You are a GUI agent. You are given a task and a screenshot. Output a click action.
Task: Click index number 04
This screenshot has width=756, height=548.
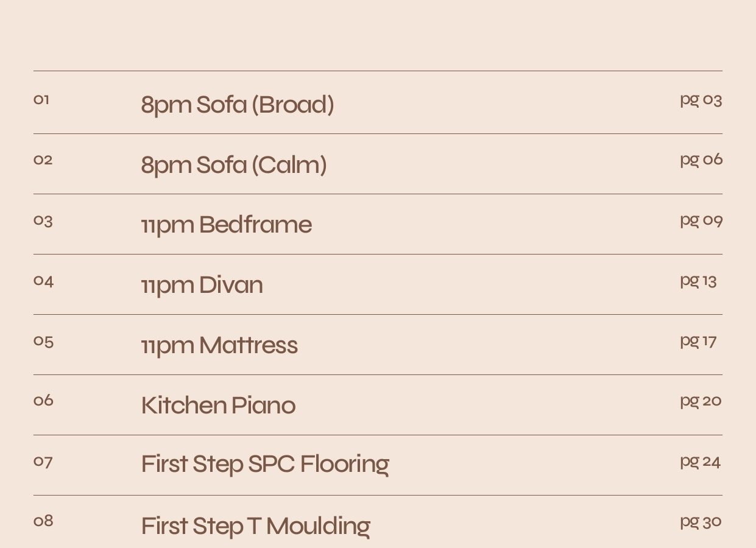(43, 281)
